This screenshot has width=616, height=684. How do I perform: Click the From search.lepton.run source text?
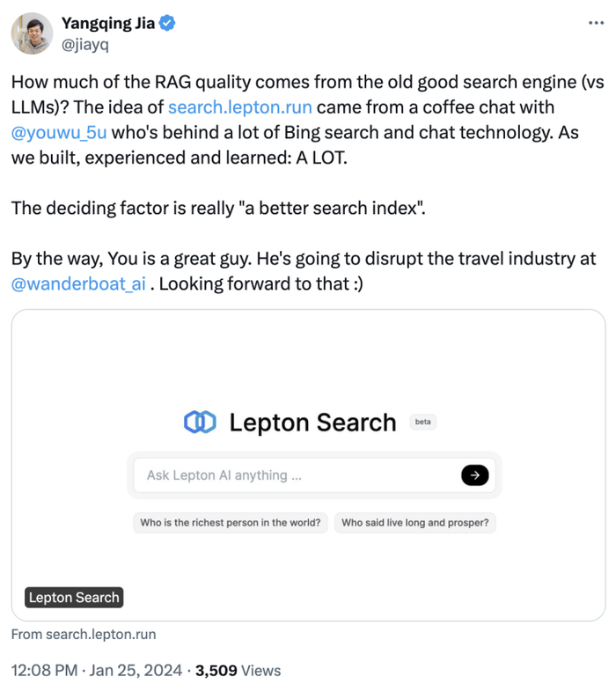coord(84,634)
